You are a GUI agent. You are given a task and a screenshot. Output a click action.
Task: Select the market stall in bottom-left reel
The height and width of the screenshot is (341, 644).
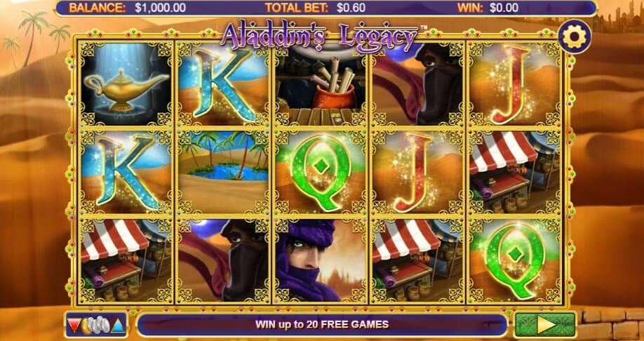pos(126,260)
